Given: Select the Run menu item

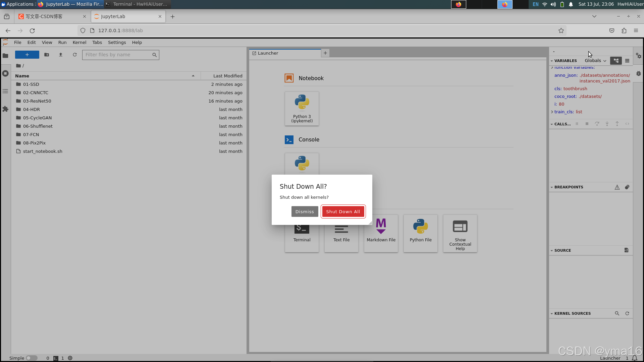Looking at the screenshot, I should coord(62,42).
